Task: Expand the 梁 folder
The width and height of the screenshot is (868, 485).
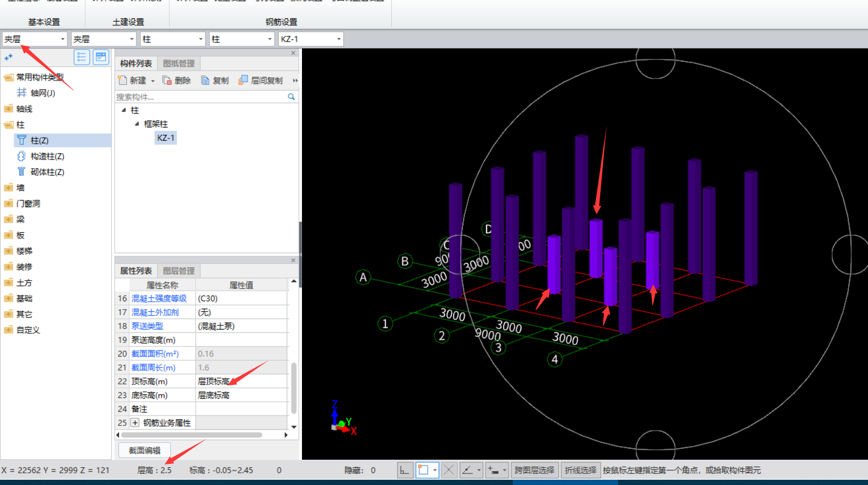Action: coord(8,220)
